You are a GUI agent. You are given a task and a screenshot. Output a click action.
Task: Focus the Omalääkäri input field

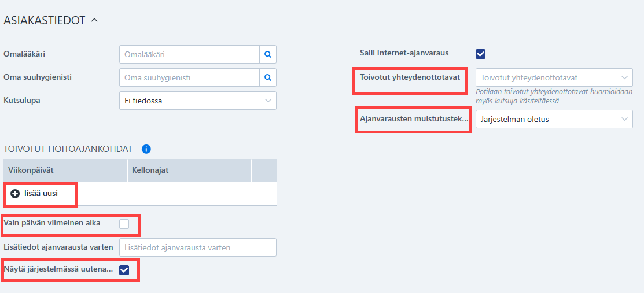click(189, 54)
